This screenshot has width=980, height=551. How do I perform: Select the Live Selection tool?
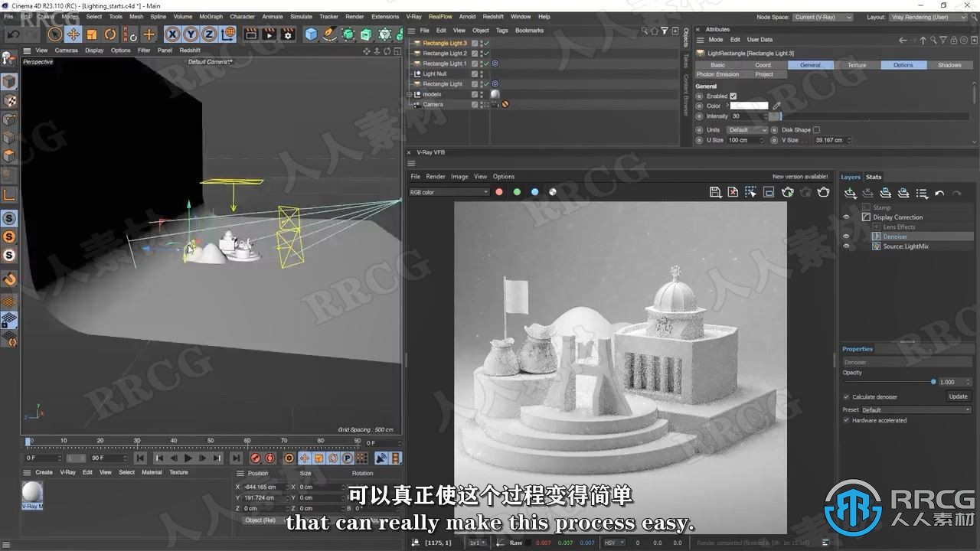coord(55,34)
